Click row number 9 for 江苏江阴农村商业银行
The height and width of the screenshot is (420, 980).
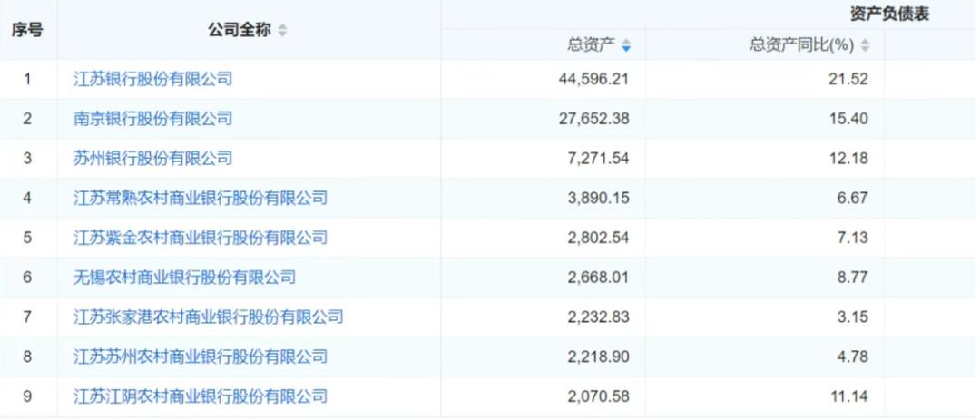pyautogui.click(x=27, y=396)
